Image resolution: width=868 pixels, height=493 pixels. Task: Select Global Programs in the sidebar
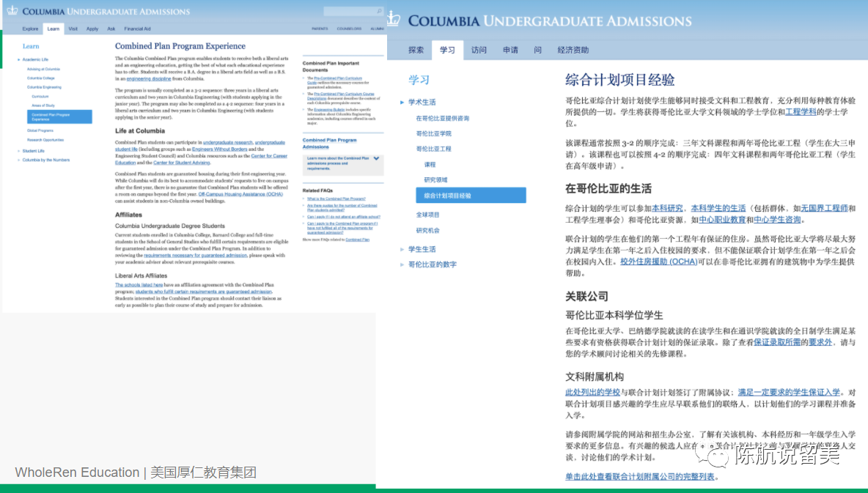(40, 130)
